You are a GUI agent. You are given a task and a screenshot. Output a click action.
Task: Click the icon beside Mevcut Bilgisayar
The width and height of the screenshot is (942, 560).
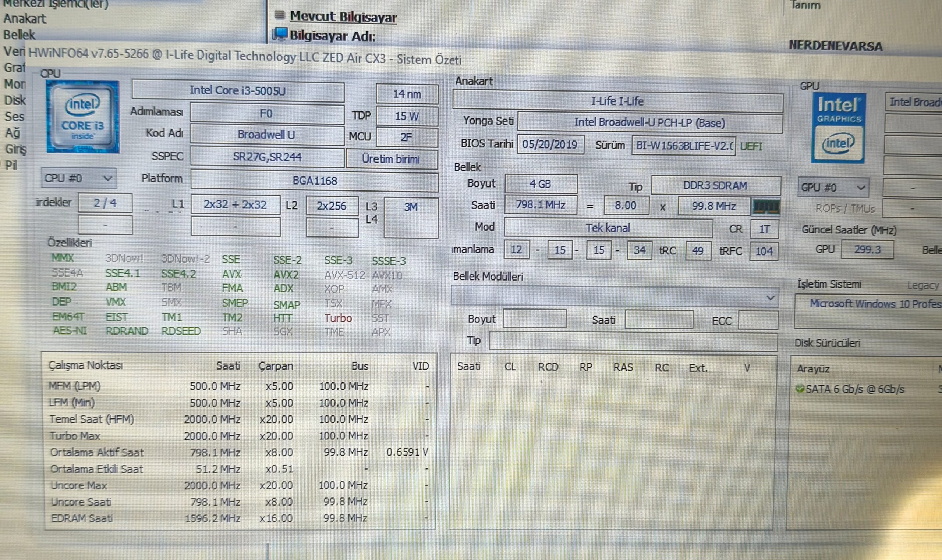pos(279,15)
